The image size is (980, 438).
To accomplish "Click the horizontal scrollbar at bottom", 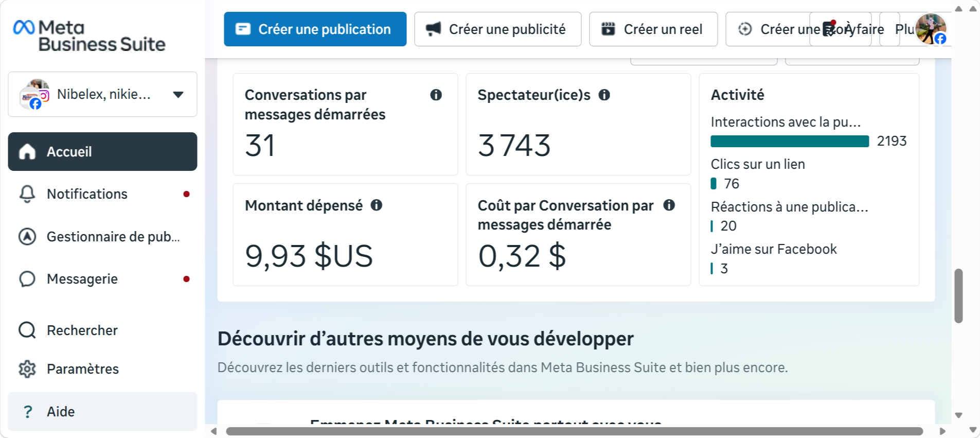I will (574, 431).
